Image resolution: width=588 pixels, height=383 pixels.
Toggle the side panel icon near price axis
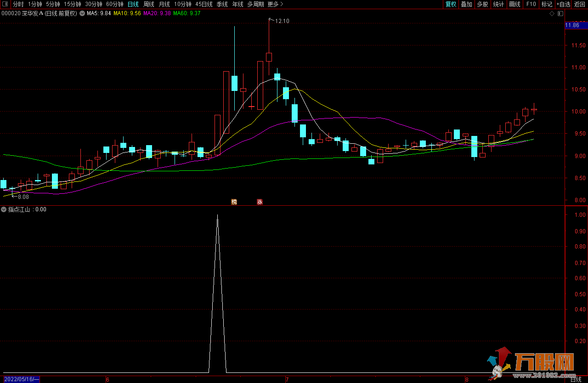tap(560, 13)
